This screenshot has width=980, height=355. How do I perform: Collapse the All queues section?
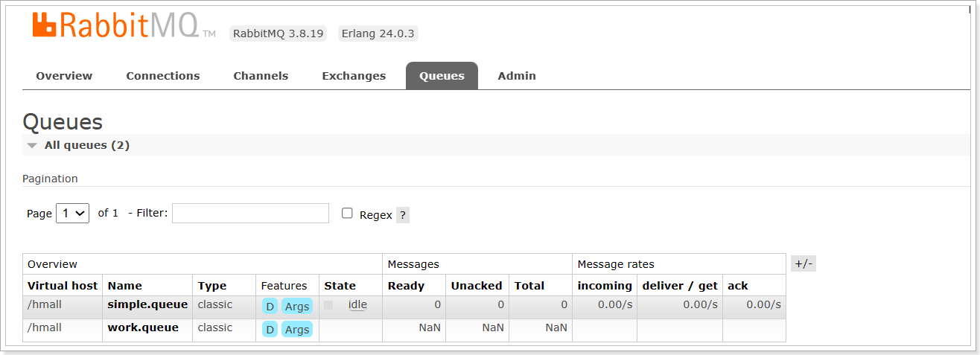tap(78, 145)
